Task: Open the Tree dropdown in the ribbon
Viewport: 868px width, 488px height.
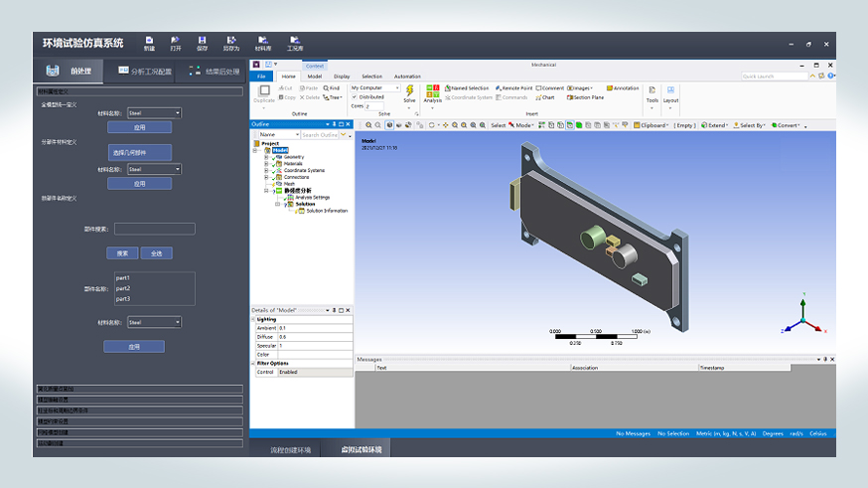Action: pyautogui.click(x=333, y=97)
